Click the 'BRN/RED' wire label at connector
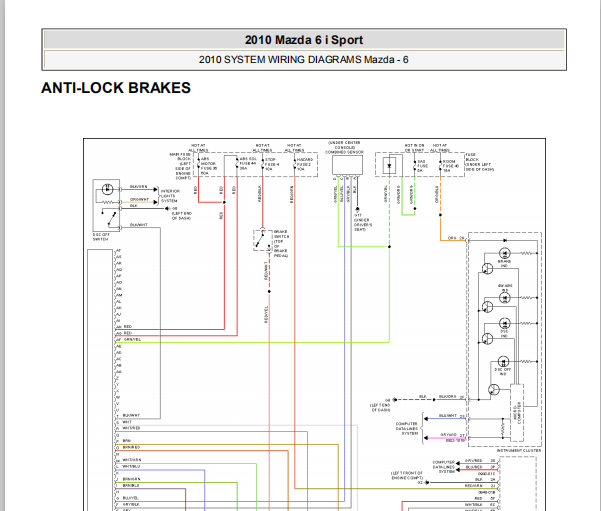The image size is (601, 511). point(131,447)
